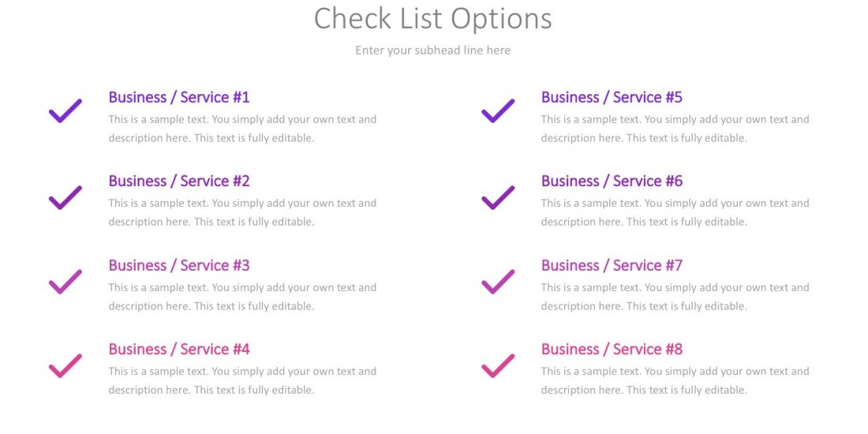Click the Business / Service #5 heading
868x434 pixels.
[612, 97]
